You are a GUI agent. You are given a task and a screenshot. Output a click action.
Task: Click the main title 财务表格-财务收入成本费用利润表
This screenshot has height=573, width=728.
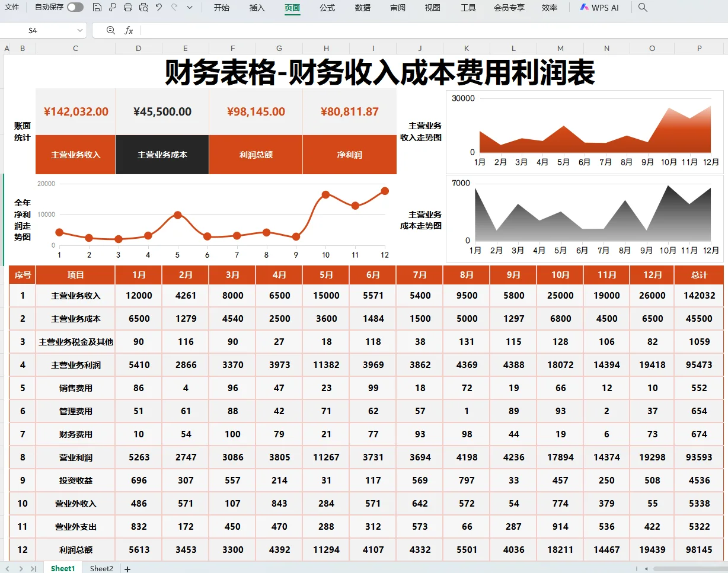click(x=379, y=72)
